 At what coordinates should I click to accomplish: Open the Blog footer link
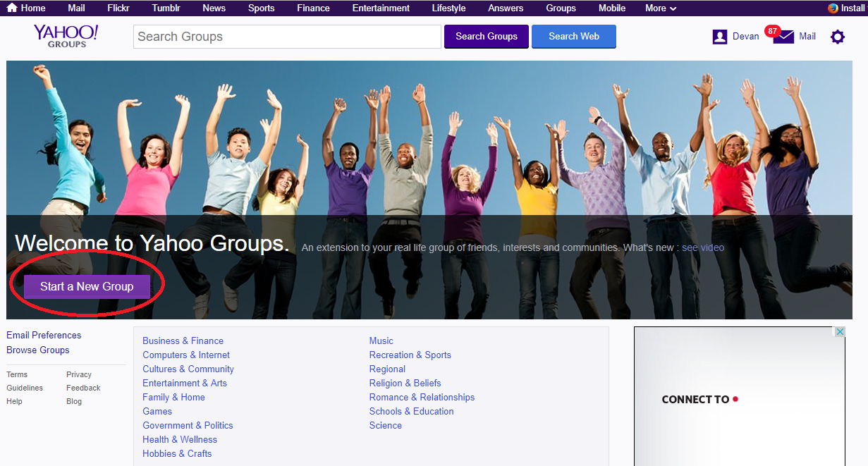(x=74, y=401)
